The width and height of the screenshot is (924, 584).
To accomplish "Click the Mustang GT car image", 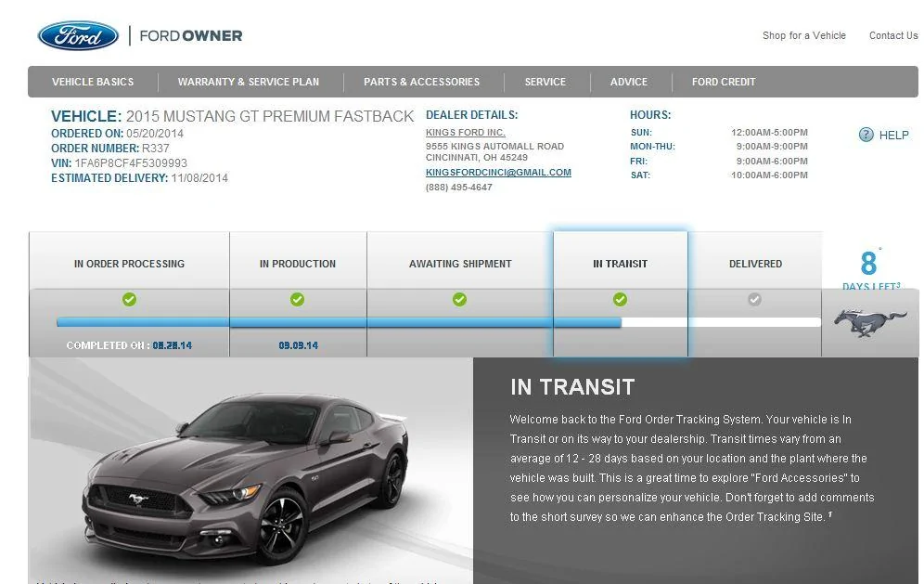I will 245,478.
